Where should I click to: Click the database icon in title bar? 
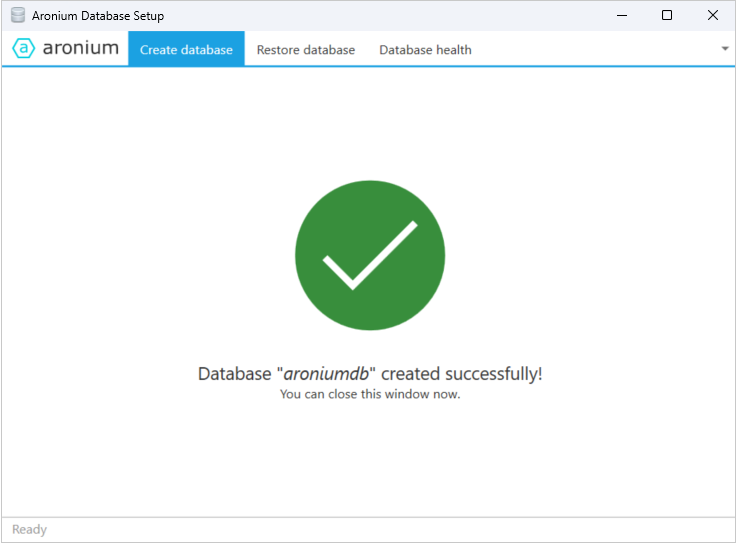click(x=18, y=15)
